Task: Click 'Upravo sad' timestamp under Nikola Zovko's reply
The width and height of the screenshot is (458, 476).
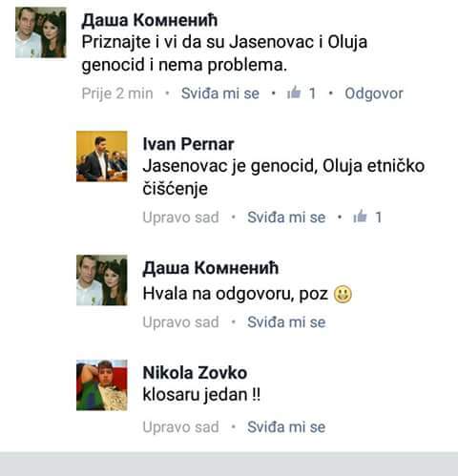Action: click(x=180, y=427)
